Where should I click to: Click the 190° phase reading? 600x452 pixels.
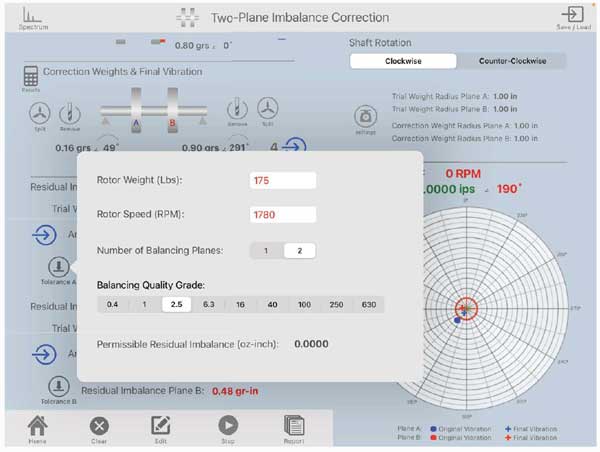tap(509, 189)
